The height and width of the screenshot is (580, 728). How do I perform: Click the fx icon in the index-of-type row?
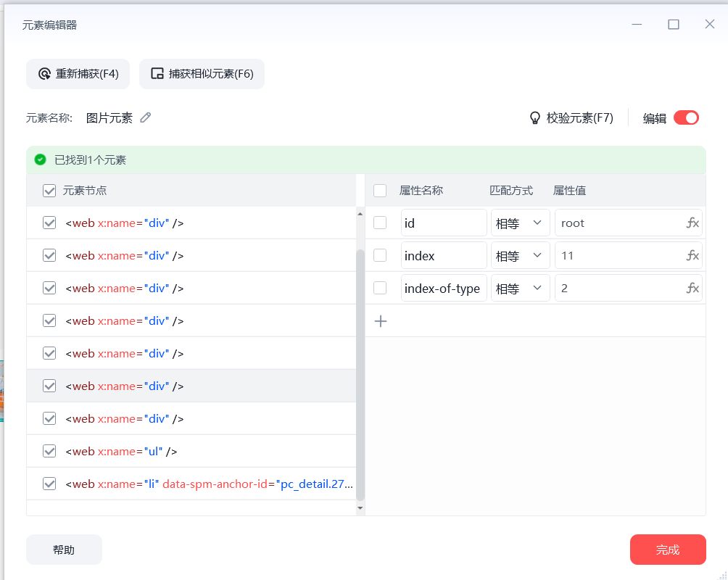(692, 289)
